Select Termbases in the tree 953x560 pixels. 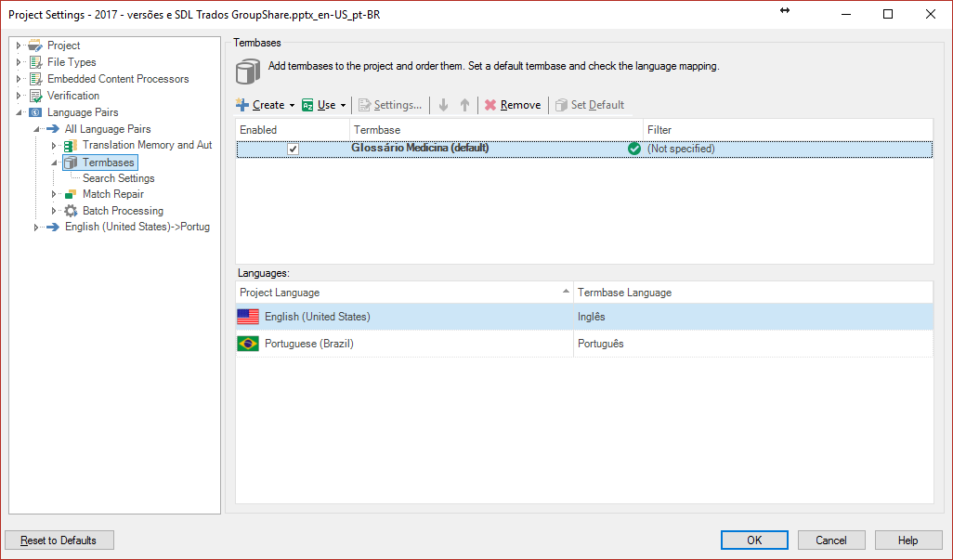[108, 163]
